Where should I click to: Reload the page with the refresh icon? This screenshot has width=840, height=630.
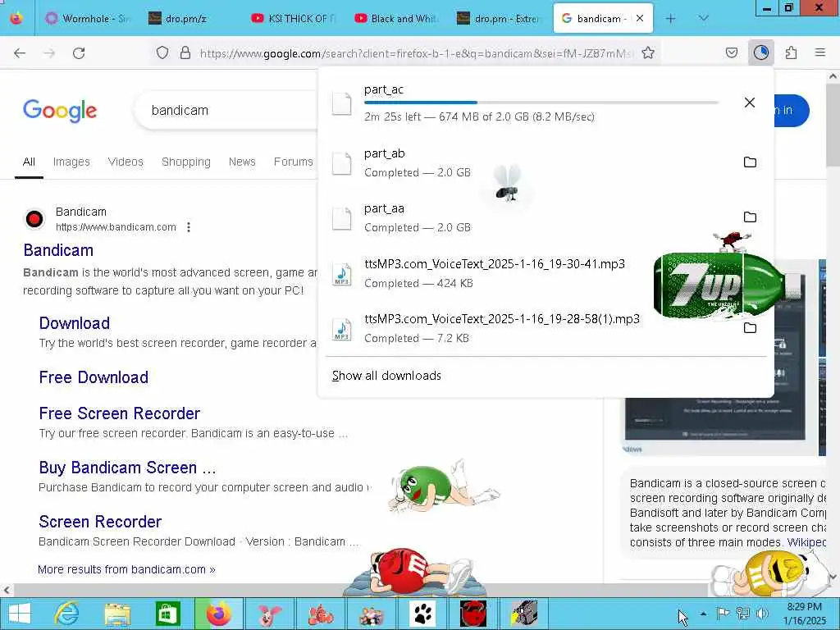pos(79,53)
